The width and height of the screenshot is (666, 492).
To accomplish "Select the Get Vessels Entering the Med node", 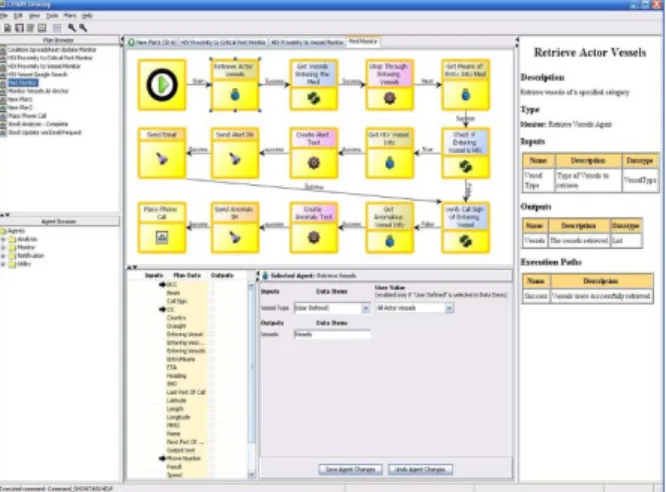I will point(313,85).
